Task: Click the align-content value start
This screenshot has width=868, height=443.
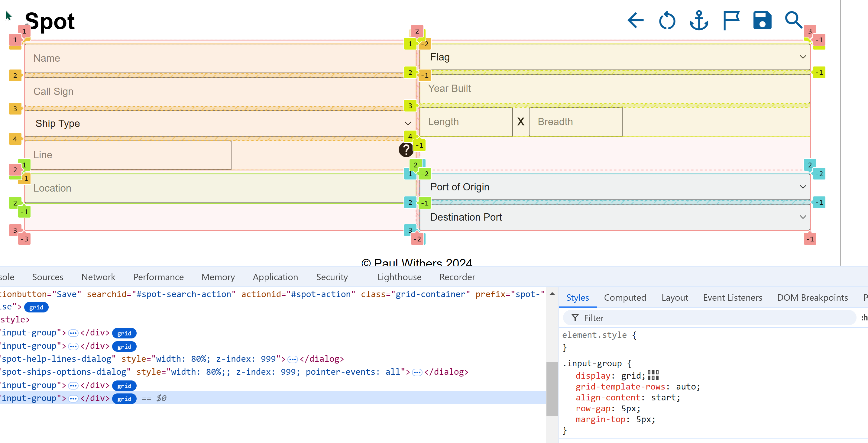Action: click(663, 397)
